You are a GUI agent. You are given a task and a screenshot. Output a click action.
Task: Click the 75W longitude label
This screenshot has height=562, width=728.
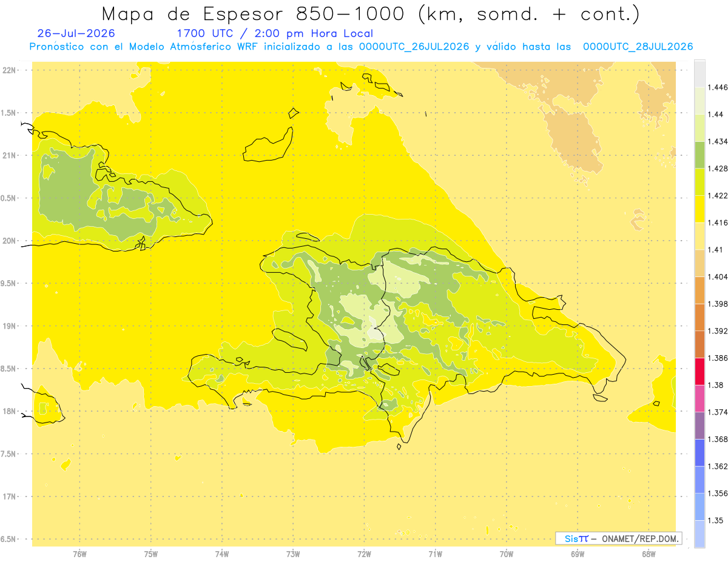click(x=151, y=554)
